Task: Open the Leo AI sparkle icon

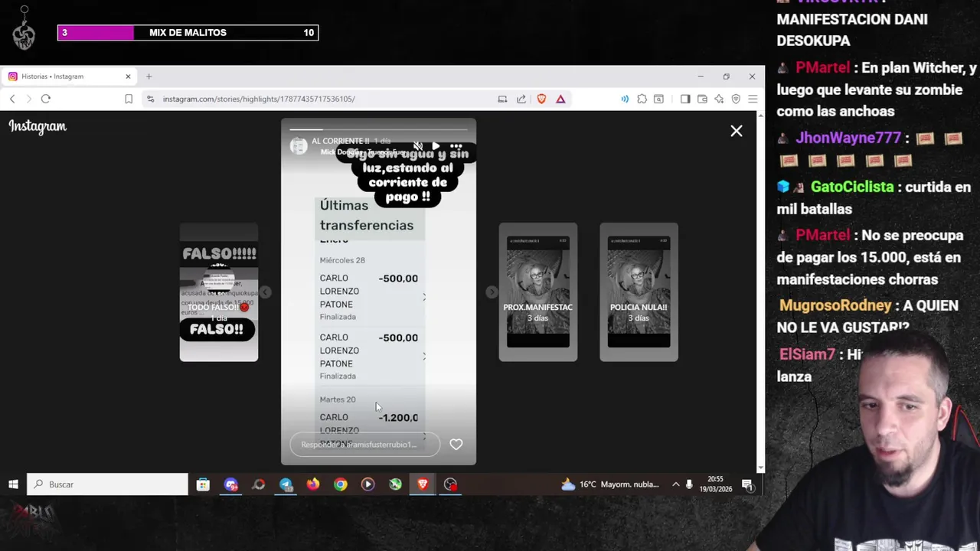Action: tap(719, 99)
